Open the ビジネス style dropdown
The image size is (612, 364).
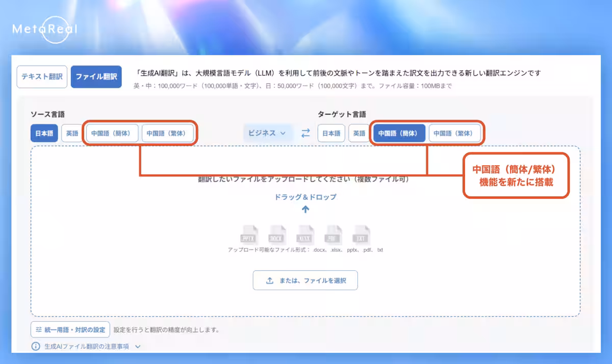point(268,133)
